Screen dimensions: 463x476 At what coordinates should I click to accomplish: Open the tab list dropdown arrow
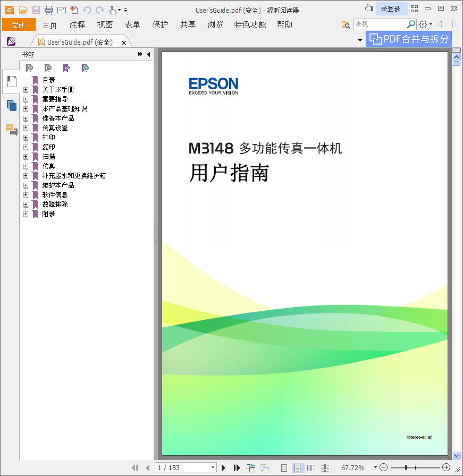click(360, 40)
